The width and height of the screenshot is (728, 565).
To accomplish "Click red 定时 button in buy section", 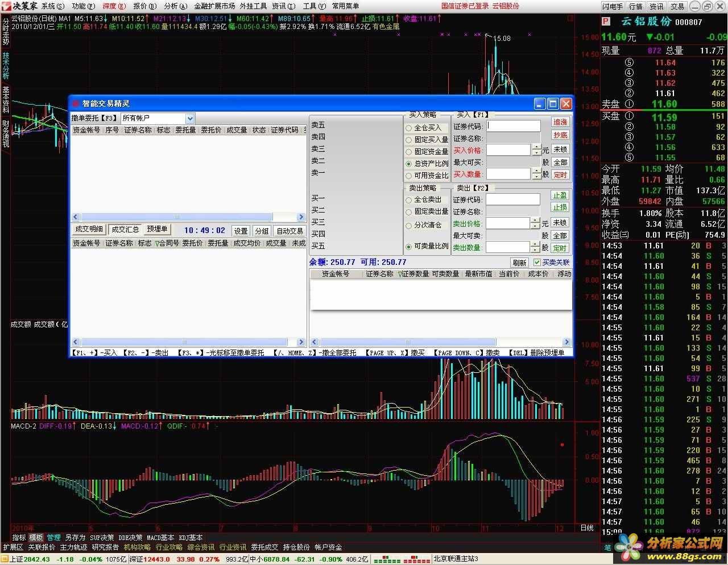I will 560,175.
